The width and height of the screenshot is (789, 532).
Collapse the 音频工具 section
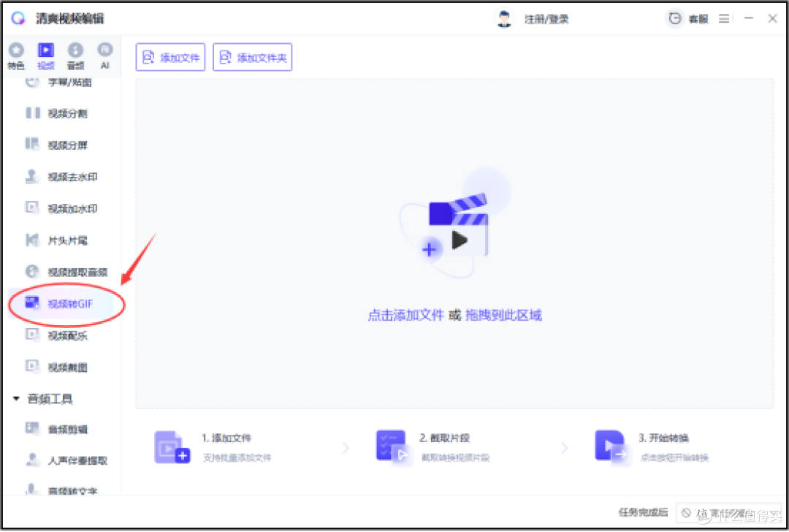16,399
